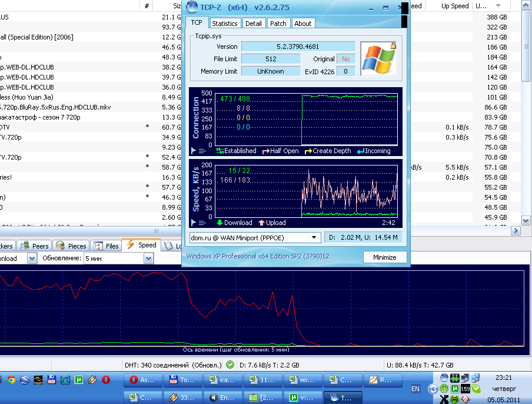Launch Opera from the quick launch bar
The image size is (532, 404).
tap(107, 380)
